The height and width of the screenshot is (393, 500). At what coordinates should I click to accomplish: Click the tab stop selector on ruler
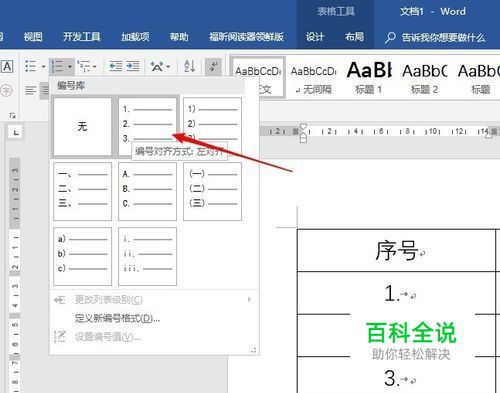click(x=16, y=133)
